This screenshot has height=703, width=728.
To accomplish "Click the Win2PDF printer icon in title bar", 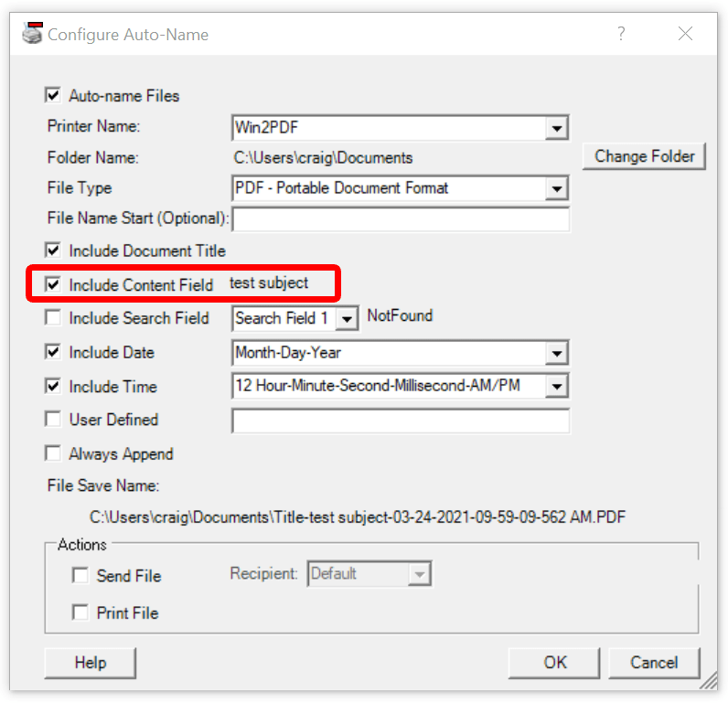I will [x=33, y=34].
